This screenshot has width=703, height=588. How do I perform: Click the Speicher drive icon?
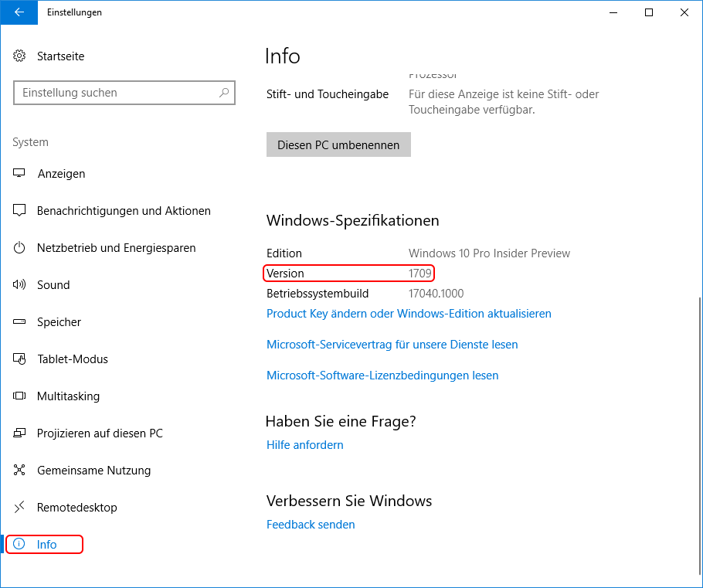click(x=19, y=321)
